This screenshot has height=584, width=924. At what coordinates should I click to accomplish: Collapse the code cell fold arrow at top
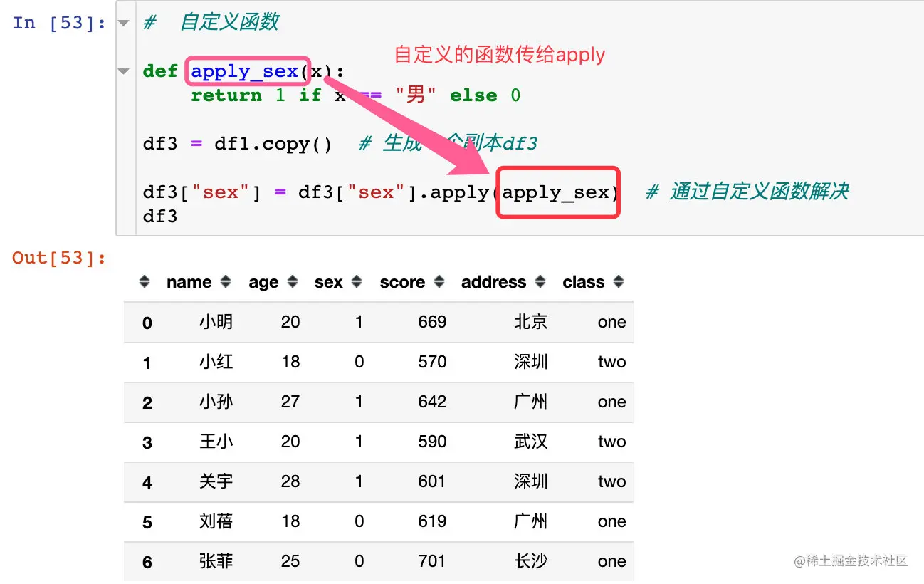point(124,23)
